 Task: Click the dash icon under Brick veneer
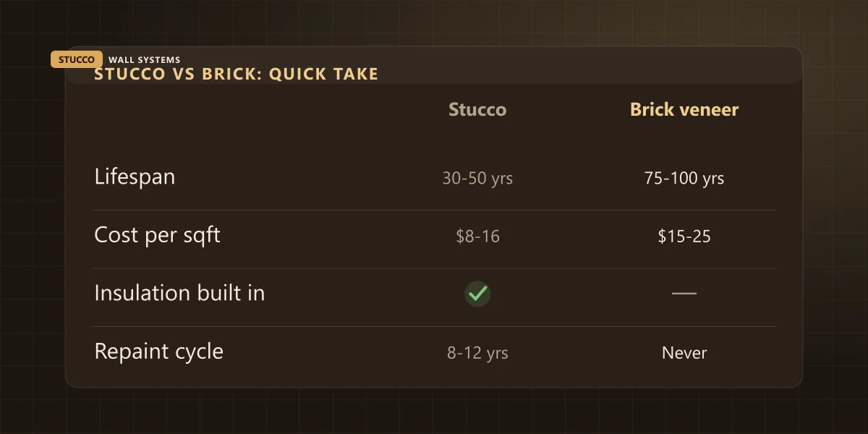[x=684, y=294]
